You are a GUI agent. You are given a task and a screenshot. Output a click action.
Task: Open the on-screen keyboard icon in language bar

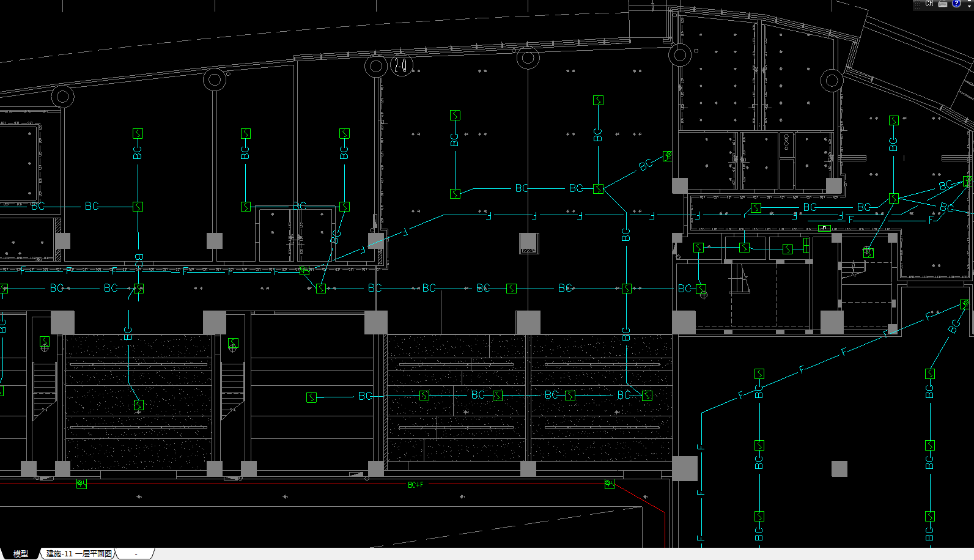pyautogui.click(x=943, y=4)
